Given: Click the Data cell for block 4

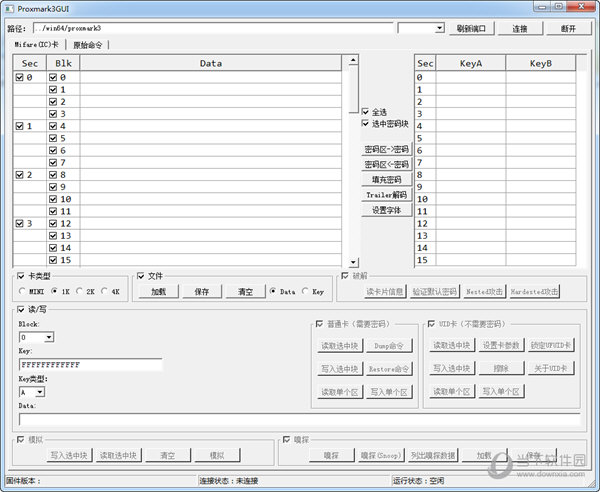Looking at the screenshot, I should [x=211, y=126].
